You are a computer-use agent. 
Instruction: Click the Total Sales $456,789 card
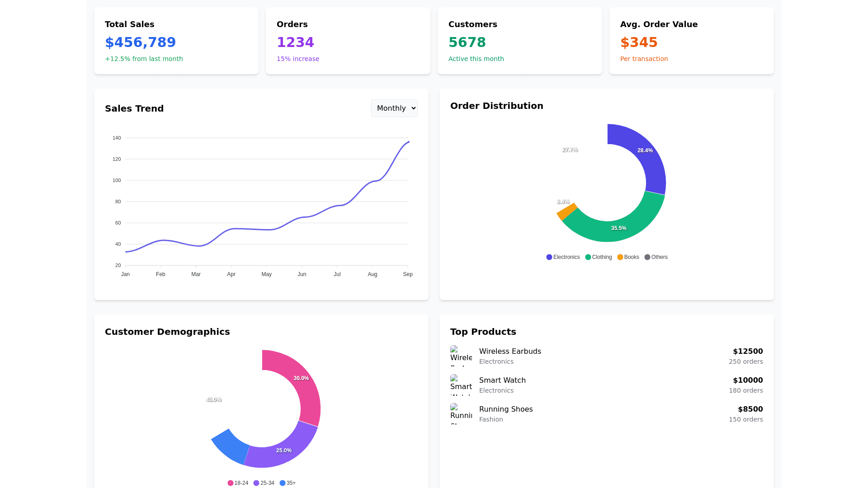click(176, 41)
